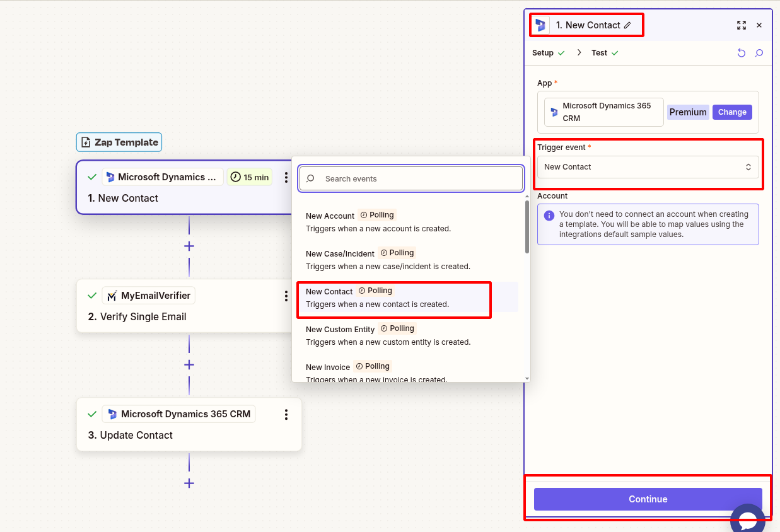The width and height of the screenshot is (780, 532).
Task: Click the refresh icon in the trigger panel
Action: 742,53
